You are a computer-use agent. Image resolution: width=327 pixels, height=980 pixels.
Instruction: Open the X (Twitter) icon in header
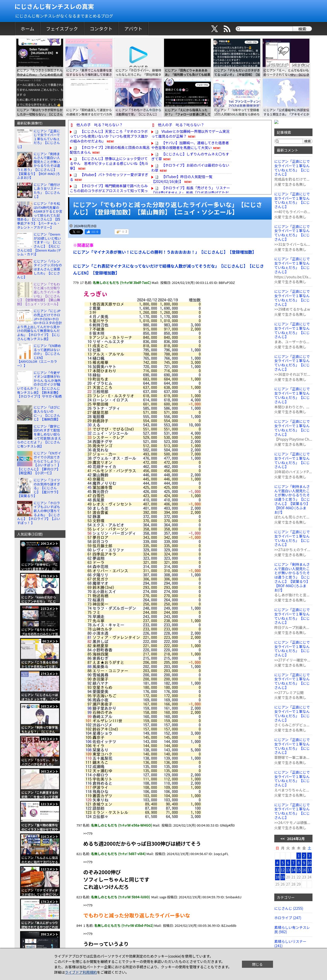214,29
